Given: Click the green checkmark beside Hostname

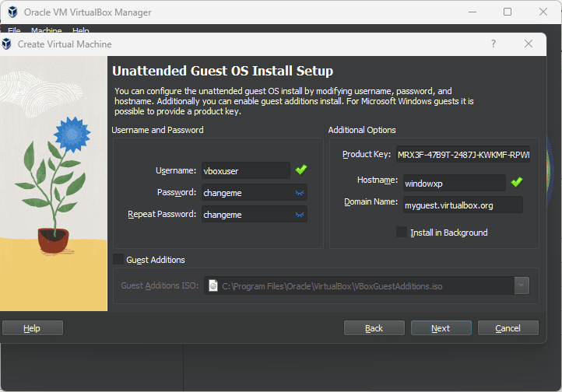Looking at the screenshot, I should 517,182.
